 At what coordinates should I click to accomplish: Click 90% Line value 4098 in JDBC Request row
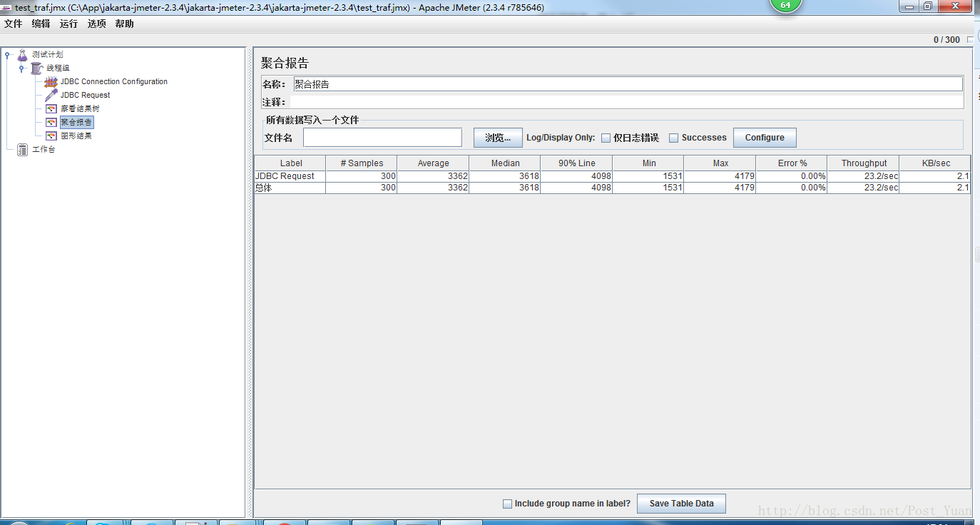(576, 176)
